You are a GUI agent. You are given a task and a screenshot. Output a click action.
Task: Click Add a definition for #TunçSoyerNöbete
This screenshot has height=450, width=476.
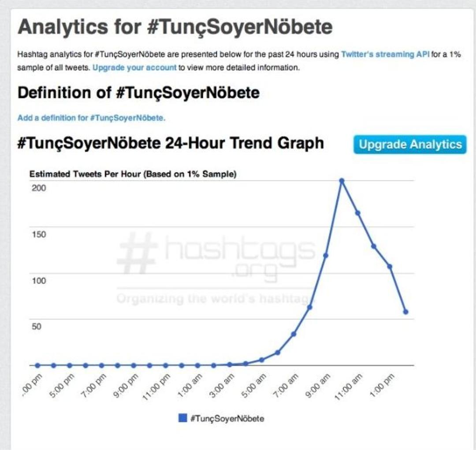click(91, 118)
